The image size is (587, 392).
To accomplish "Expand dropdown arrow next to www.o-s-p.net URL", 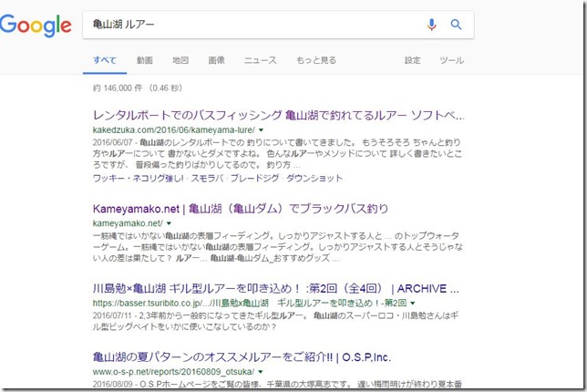I will click(x=260, y=372).
